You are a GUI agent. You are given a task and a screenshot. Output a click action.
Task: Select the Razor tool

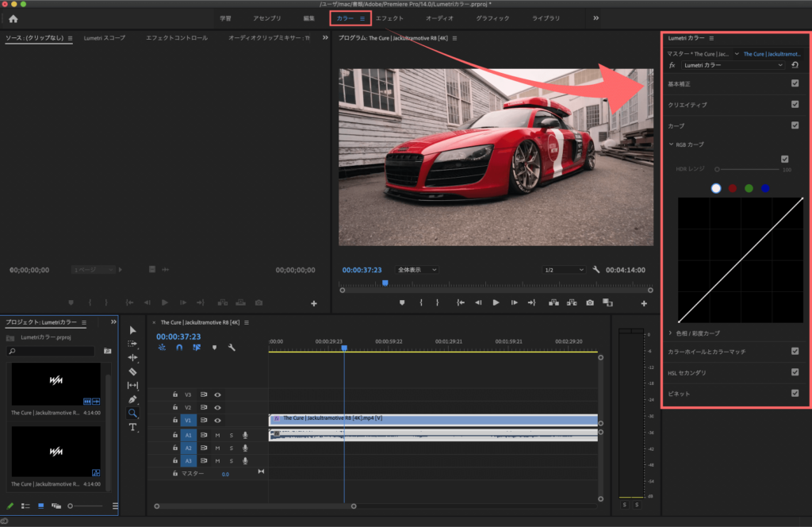coord(132,371)
